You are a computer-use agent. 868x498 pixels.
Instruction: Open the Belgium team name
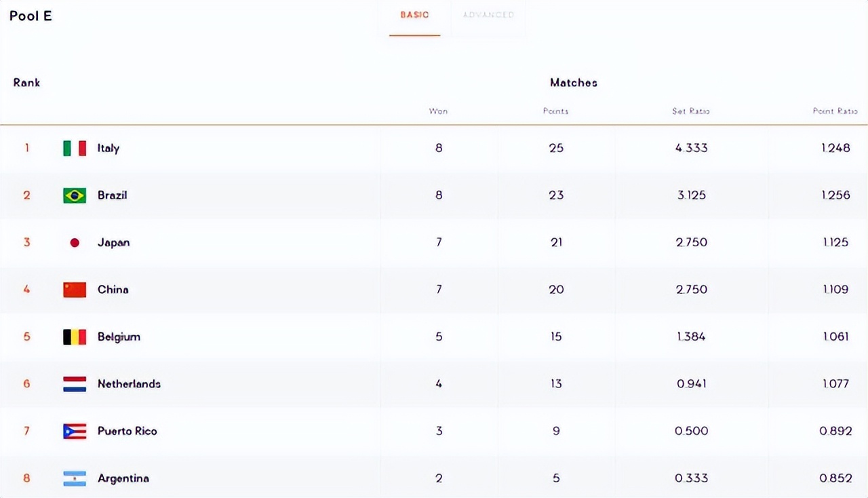119,337
